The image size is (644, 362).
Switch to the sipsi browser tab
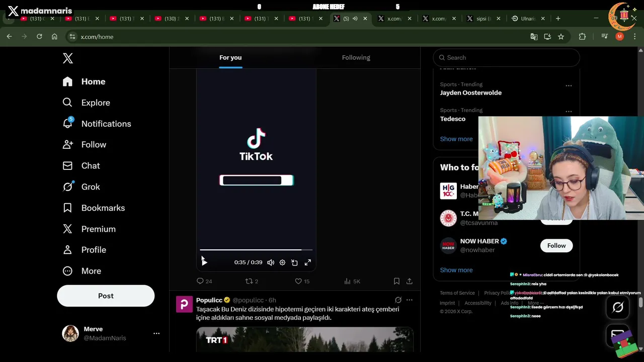point(484,19)
